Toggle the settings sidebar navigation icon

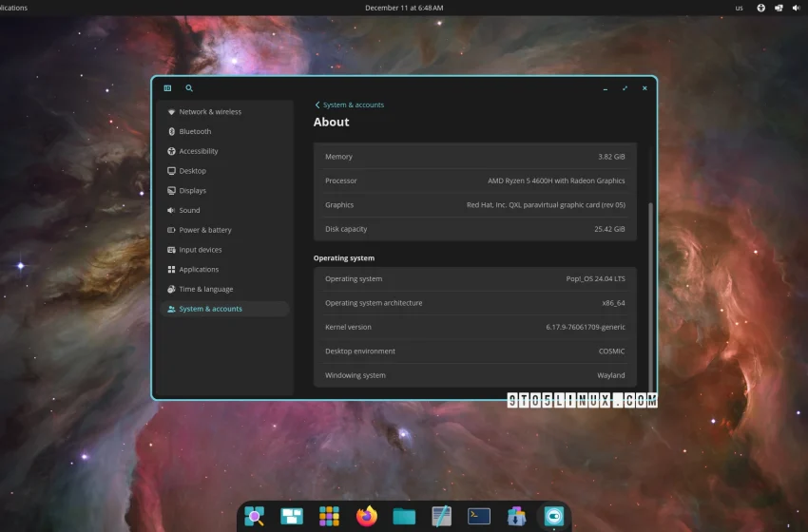click(167, 88)
